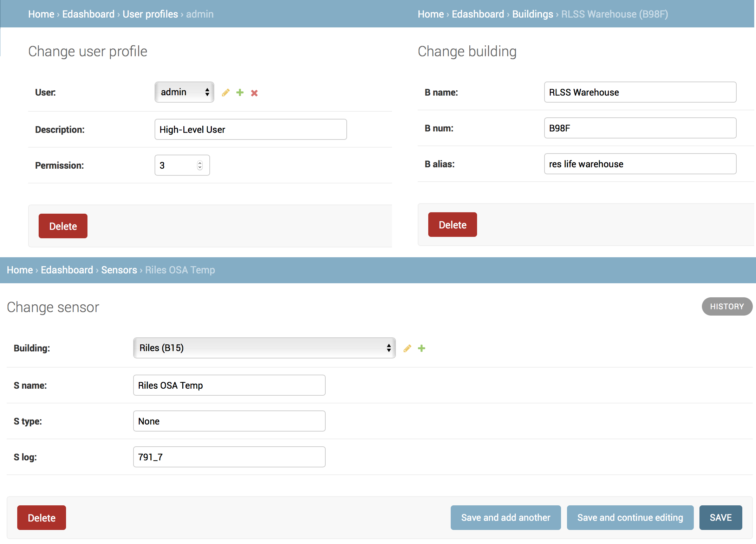Go to Buildings in the breadcrumb
The height and width of the screenshot is (544, 756).
533,14
